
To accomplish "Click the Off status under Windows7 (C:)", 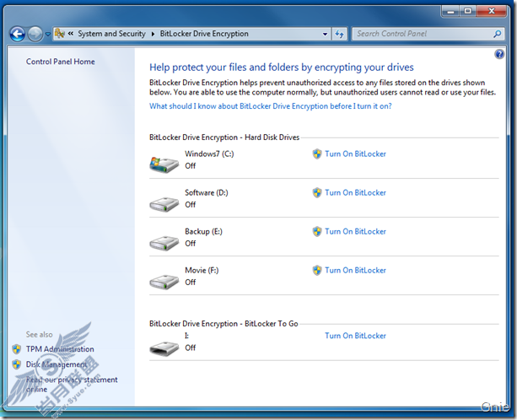I will click(191, 166).
